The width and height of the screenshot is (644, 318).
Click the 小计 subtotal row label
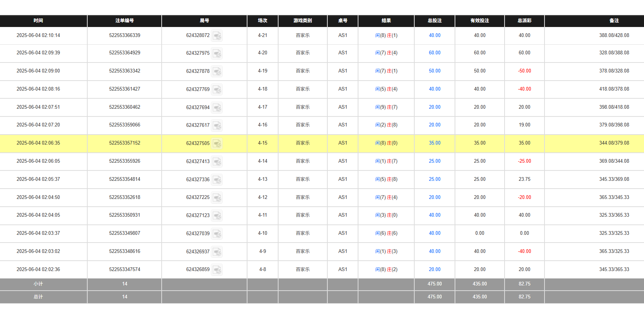(38, 284)
